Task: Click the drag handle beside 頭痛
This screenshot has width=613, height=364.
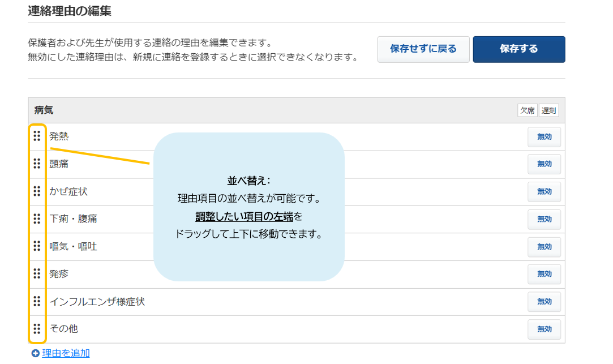Action: coord(37,164)
